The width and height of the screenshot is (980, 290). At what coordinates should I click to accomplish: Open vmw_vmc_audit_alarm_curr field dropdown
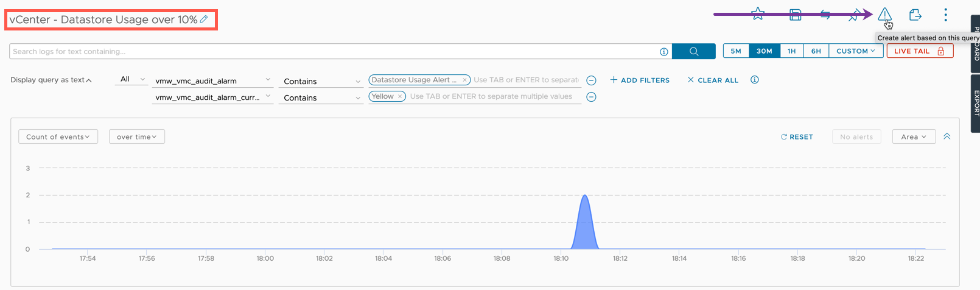coord(212,97)
